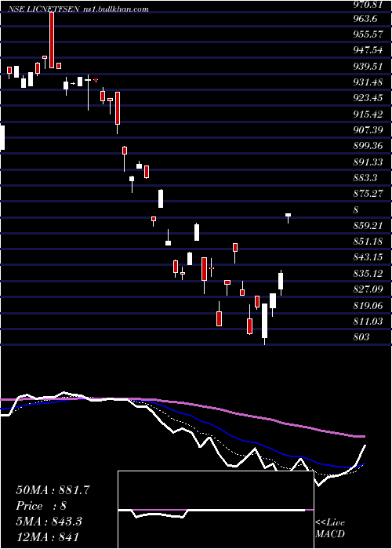Click the 963.6 price axis label

[365, 19]
